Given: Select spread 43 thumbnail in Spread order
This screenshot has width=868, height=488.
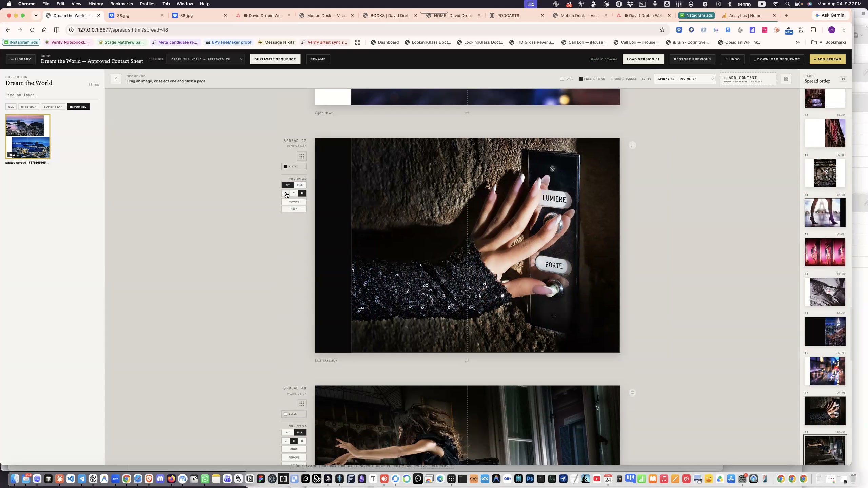Looking at the screenshot, I should click(825, 252).
